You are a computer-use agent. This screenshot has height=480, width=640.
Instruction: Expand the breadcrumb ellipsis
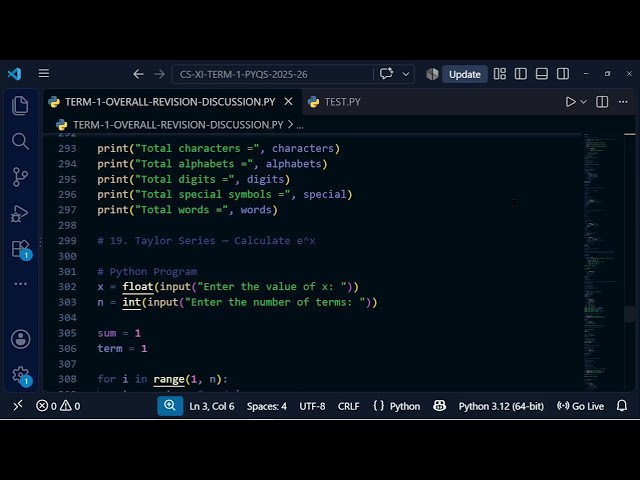[x=300, y=125]
